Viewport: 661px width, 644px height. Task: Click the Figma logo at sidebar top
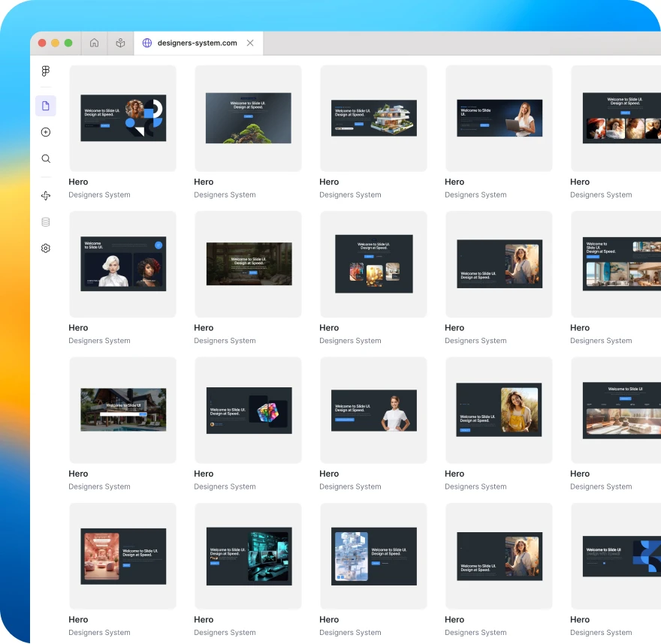tap(45, 71)
